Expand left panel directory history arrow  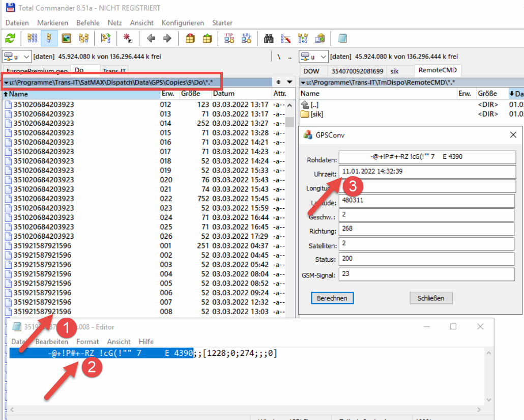coord(289,82)
